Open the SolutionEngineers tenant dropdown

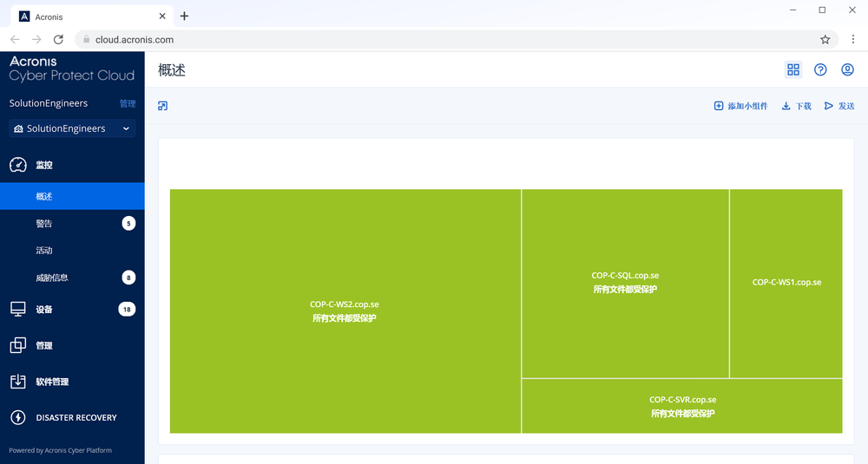(x=72, y=128)
